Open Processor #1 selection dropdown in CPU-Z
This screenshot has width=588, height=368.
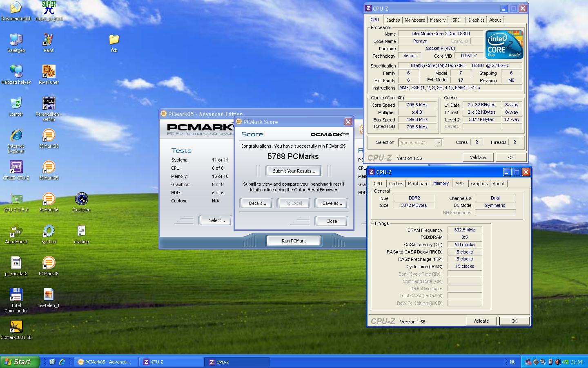click(x=420, y=143)
